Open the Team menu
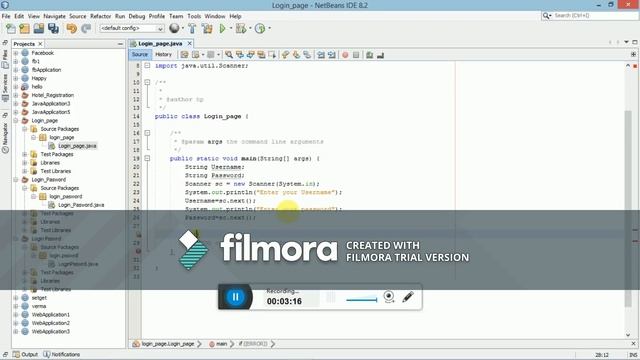640x360 pixels. [176, 16]
